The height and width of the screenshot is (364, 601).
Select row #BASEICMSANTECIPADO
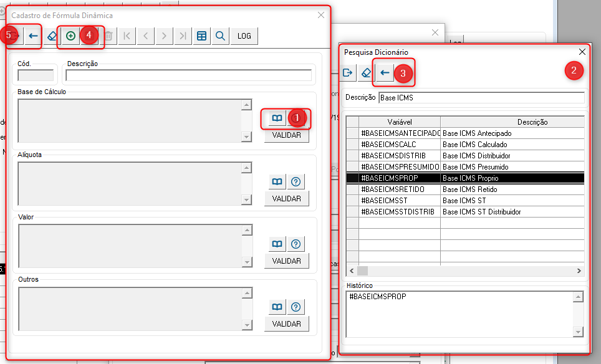(x=465, y=133)
